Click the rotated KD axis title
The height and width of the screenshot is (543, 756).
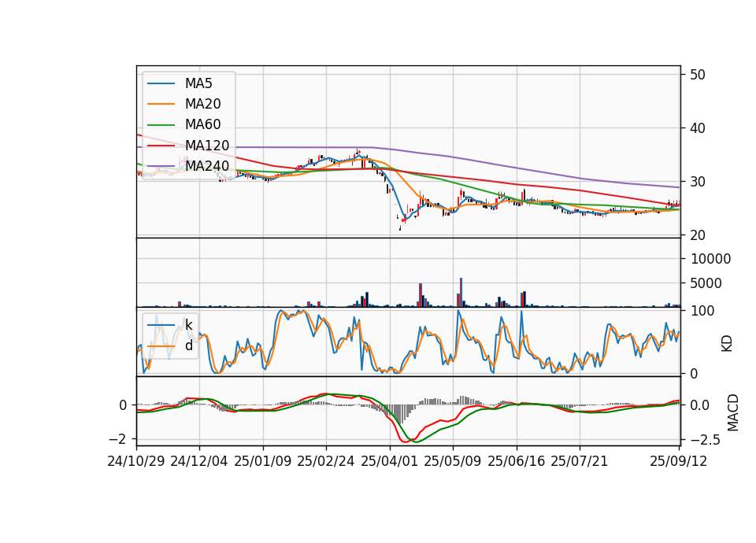point(727,344)
